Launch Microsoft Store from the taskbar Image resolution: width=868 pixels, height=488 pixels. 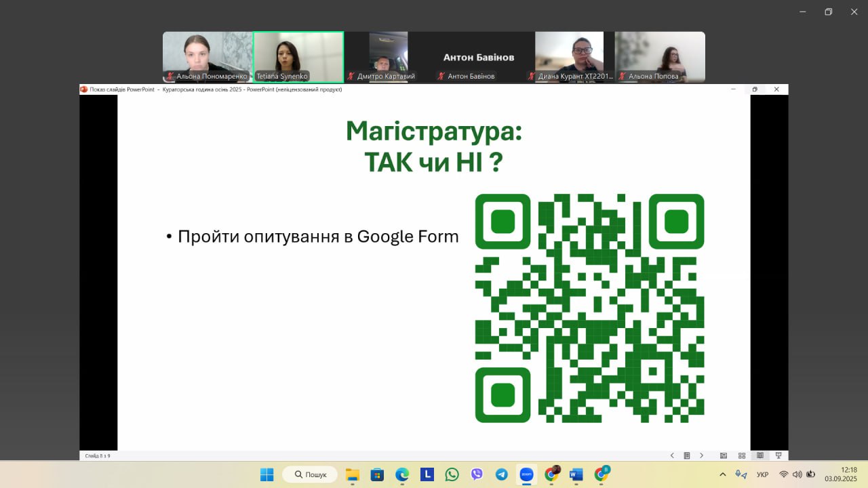[377, 474]
